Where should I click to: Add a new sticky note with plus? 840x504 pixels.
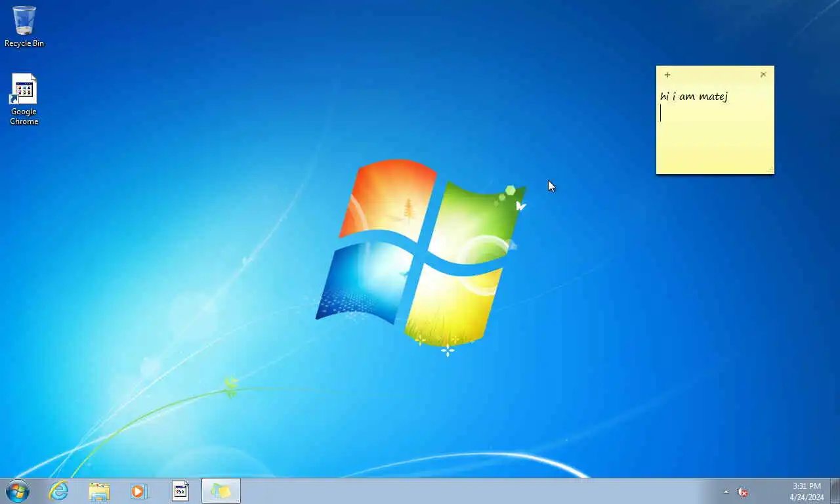click(667, 75)
